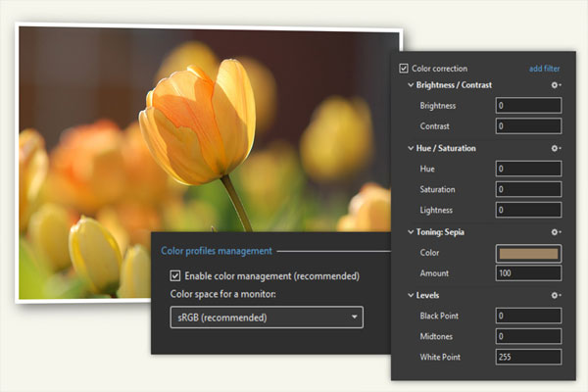Open the sRGB color space dropdown
The image size is (588, 392).
point(266,318)
